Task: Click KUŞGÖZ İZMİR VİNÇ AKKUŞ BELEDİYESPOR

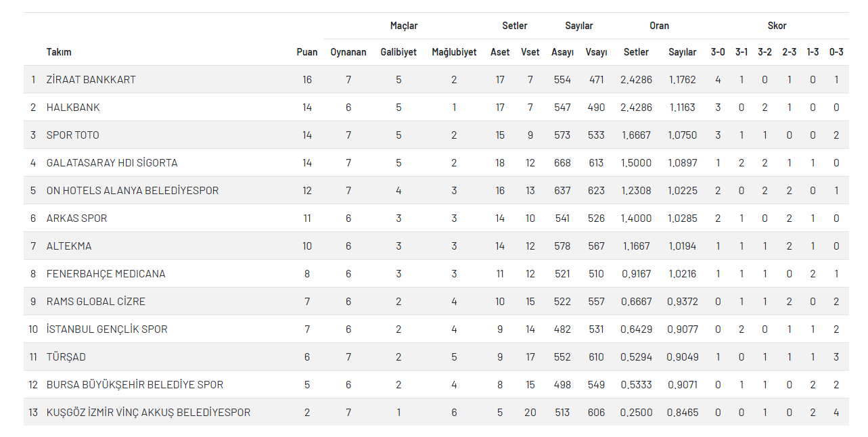Action: [x=148, y=413]
